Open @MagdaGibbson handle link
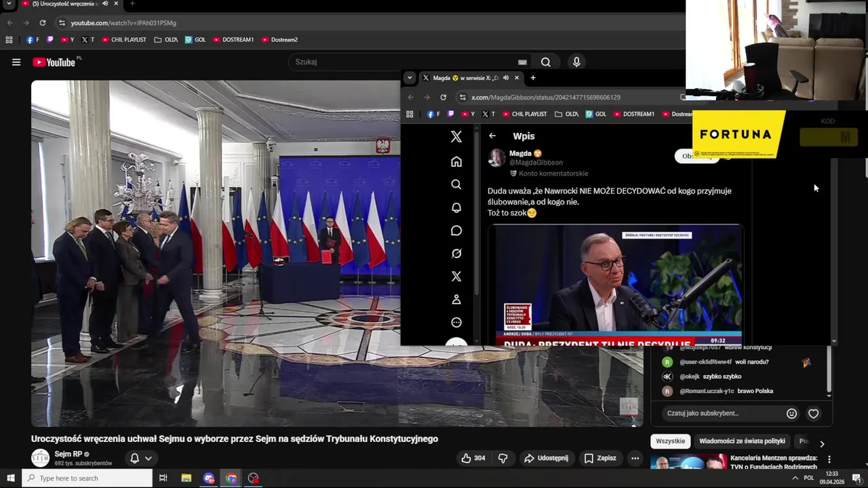Image resolution: width=868 pixels, height=488 pixels. 536,163
